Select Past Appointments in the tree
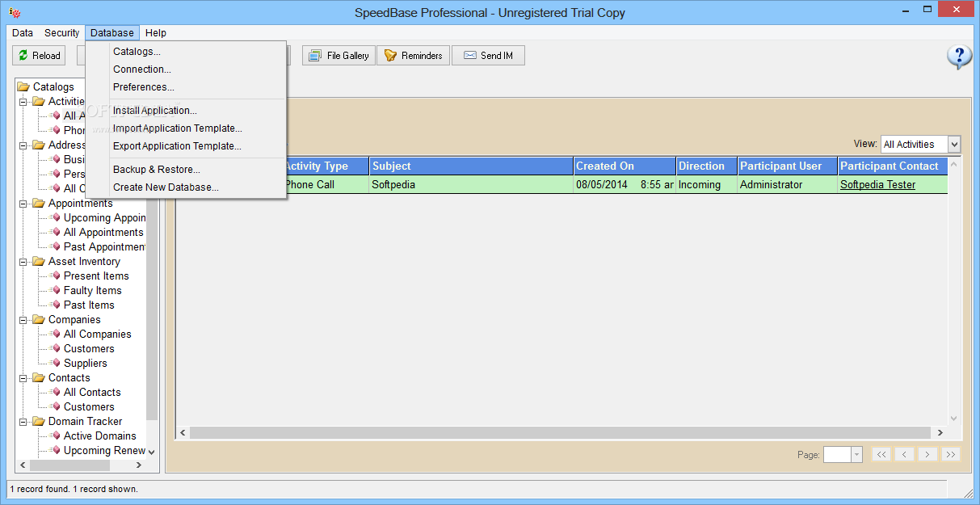The image size is (980, 505). tap(105, 246)
